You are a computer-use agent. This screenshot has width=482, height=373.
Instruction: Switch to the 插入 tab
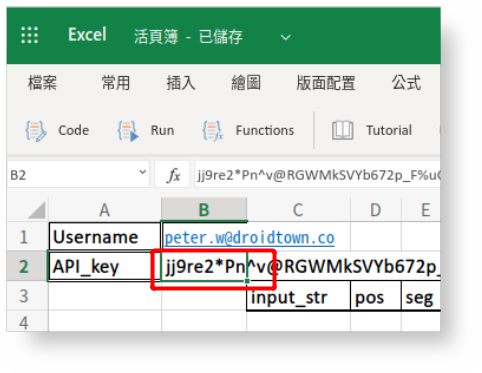pos(181,83)
